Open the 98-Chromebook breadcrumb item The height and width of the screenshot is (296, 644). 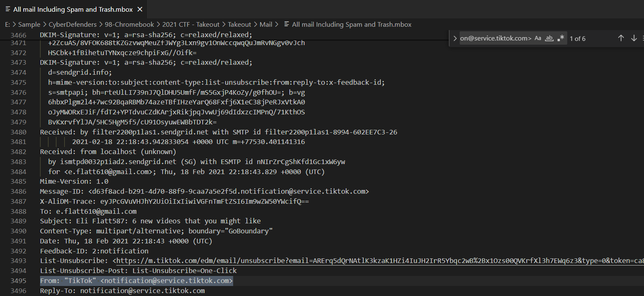[x=129, y=25]
